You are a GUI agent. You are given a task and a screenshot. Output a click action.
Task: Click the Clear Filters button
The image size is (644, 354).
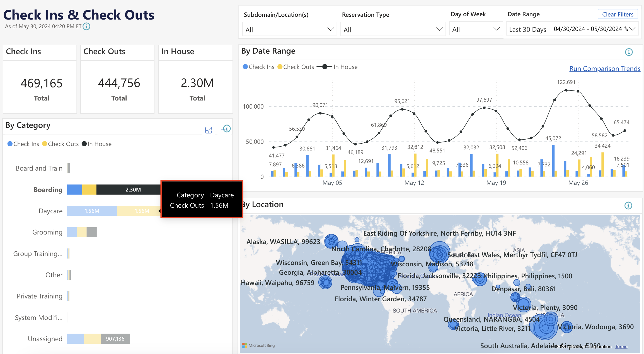[618, 14]
